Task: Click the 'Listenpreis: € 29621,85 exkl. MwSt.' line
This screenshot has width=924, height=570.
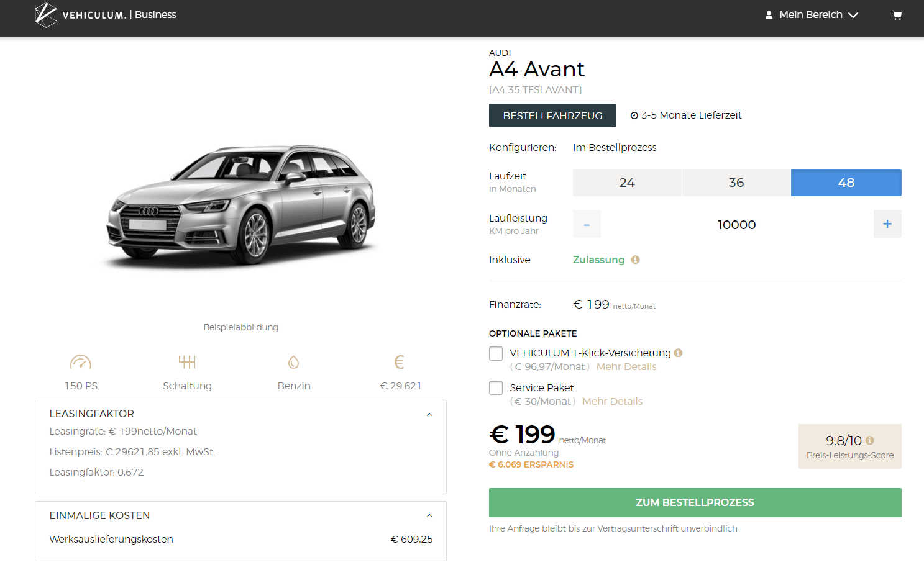Action: coord(132,452)
